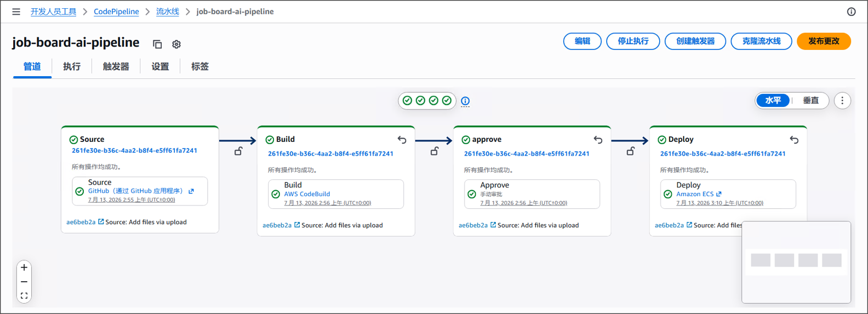868x314 pixels.
Task: Click the pipeline minimap overview
Action: click(796, 262)
